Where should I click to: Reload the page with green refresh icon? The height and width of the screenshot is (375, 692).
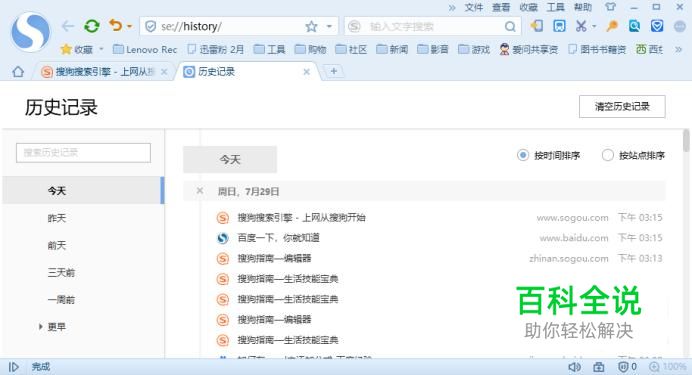point(92,26)
